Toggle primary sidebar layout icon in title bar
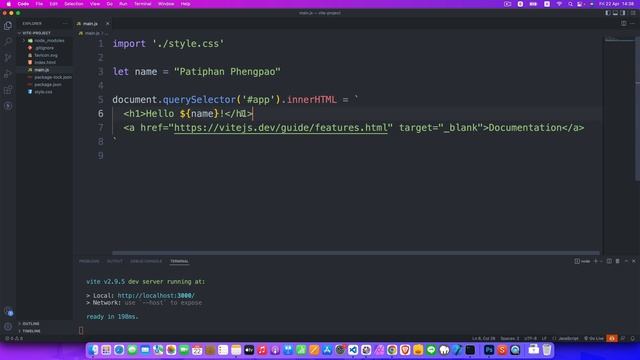Viewport: 640px width, 360px height. click(x=608, y=13)
